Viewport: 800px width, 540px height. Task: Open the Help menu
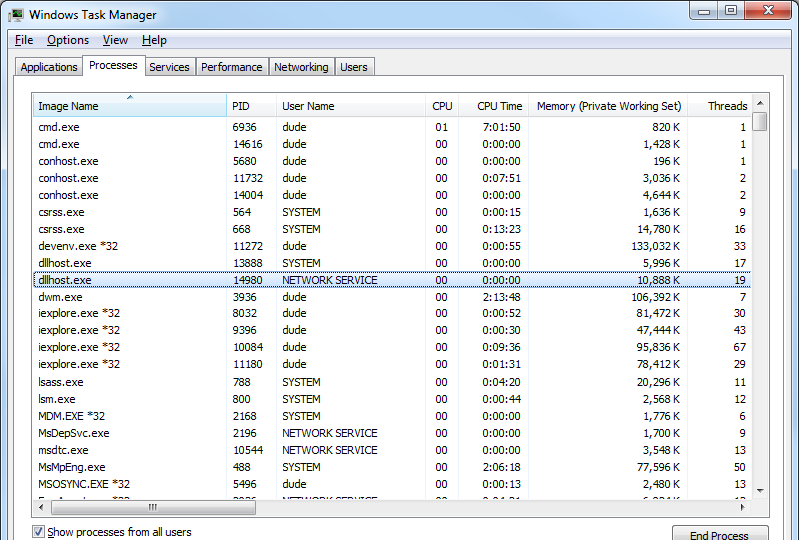click(x=154, y=40)
